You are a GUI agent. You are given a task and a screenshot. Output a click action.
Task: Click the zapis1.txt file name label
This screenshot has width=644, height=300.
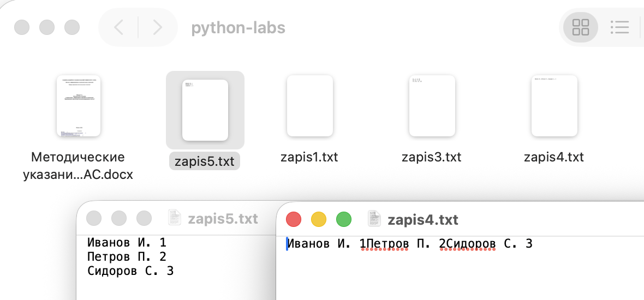coord(309,157)
